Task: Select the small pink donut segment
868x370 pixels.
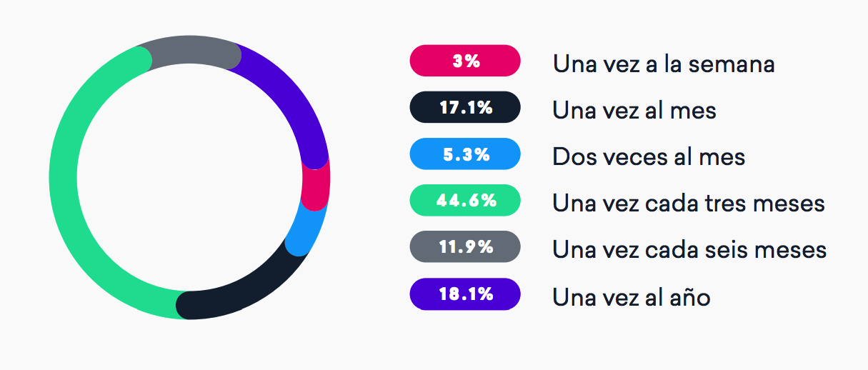Action: (315, 184)
